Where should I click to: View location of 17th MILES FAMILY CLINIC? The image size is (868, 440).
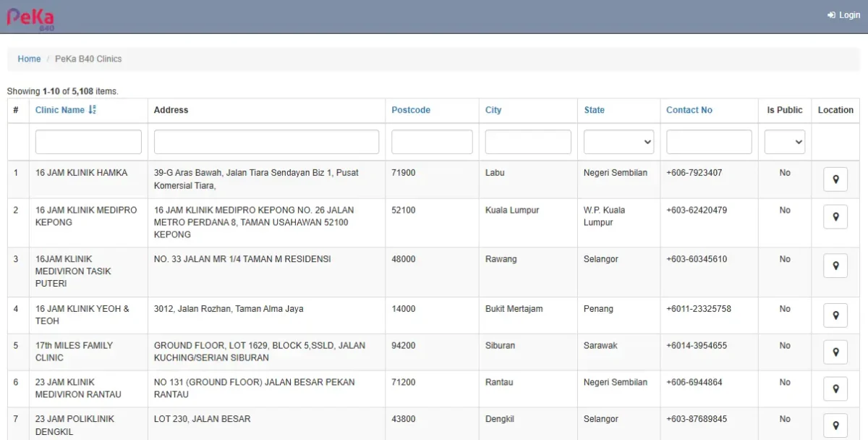[835, 352]
